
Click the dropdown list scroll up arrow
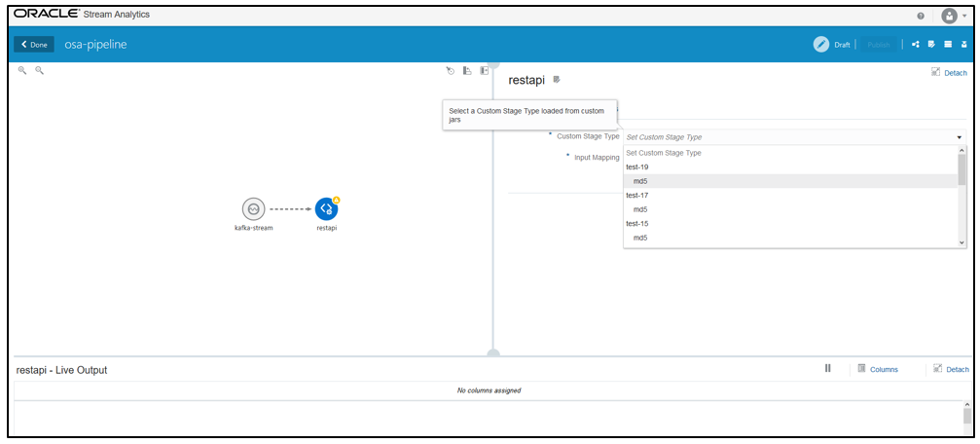(962, 150)
